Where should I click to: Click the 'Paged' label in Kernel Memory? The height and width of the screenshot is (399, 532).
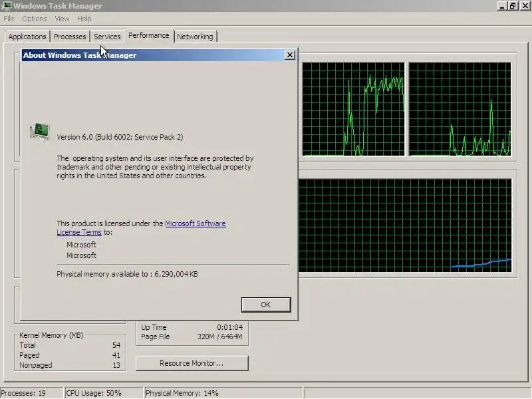(x=29, y=355)
